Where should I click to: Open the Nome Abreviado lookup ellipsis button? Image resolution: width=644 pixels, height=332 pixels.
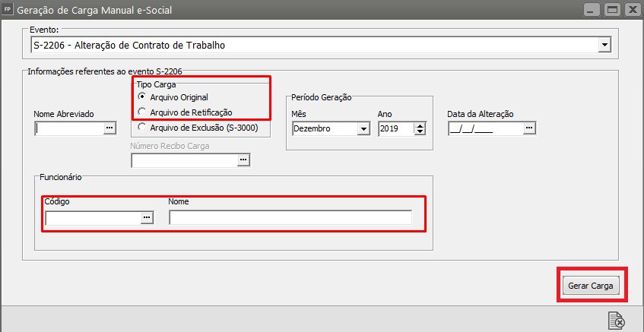pos(109,128)
